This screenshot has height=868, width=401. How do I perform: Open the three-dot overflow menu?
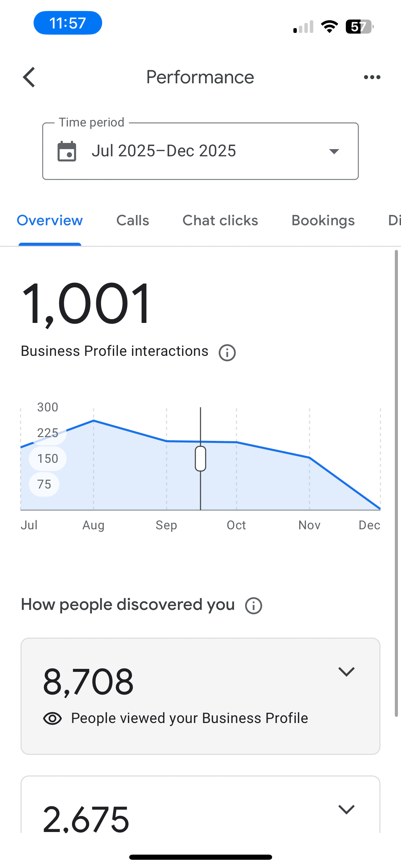(372, 77)
